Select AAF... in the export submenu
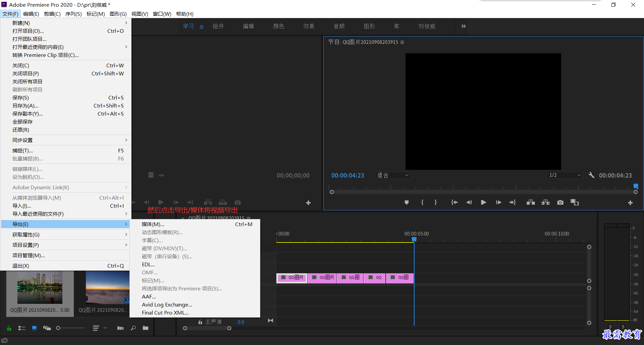Screen dimensions: 644x345 click(x=195, y=296)
